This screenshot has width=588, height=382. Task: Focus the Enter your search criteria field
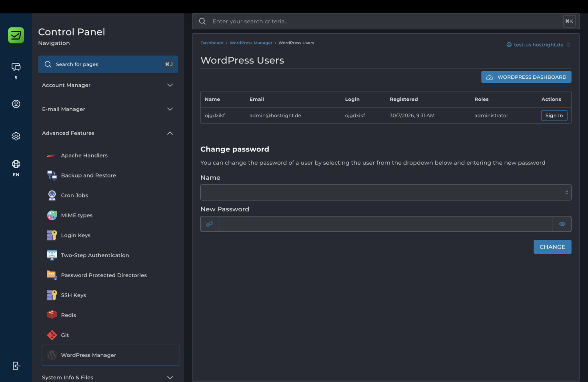(x=386, y=21)
